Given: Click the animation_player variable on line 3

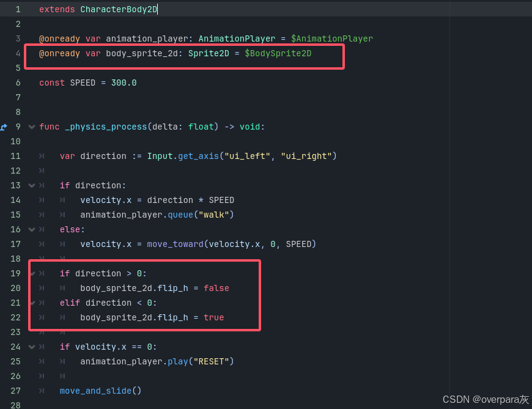Looking at the screenshot, I should click(x=147, y=39).
